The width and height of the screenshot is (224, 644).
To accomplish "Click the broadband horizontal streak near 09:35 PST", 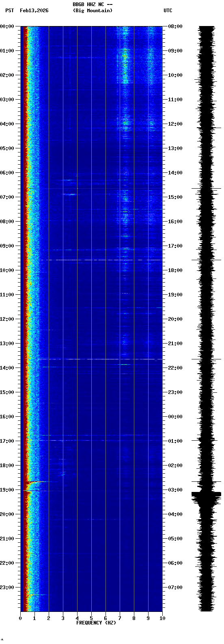I will pyautogui.click(x=101, y=260).
